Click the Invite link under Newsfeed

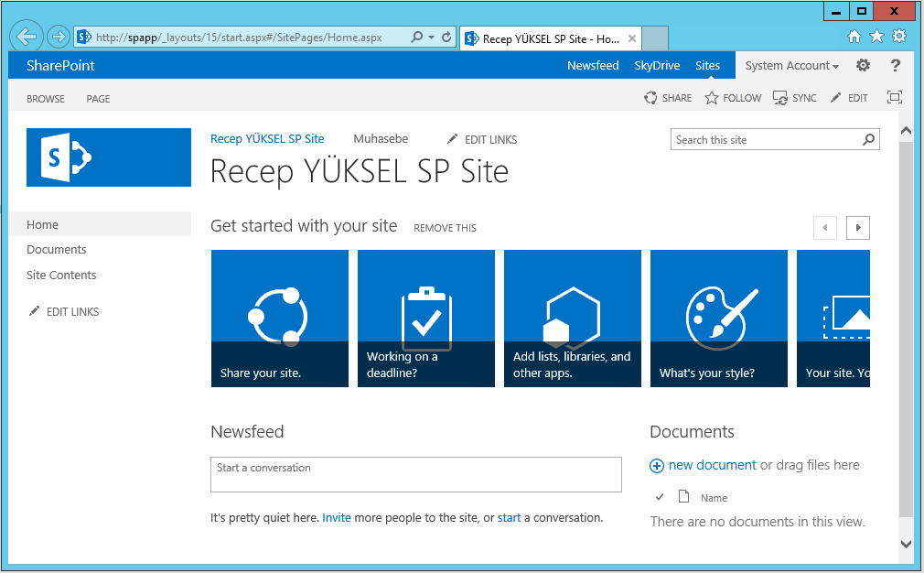[337, 517]
